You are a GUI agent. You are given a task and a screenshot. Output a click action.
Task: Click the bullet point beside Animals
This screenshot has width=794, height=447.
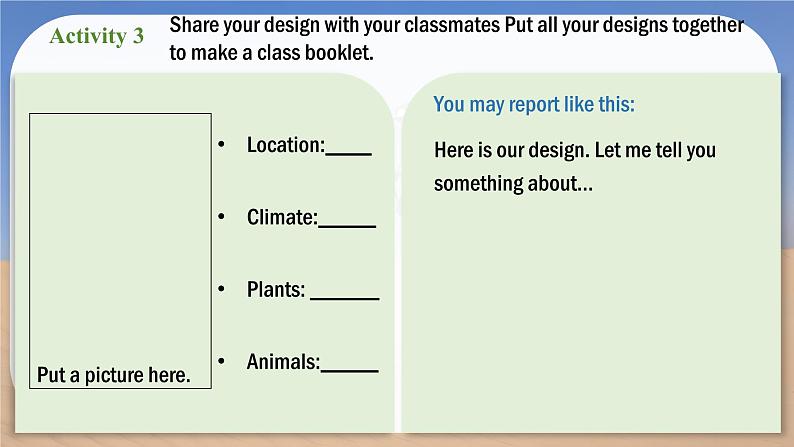tap(221, 361)
